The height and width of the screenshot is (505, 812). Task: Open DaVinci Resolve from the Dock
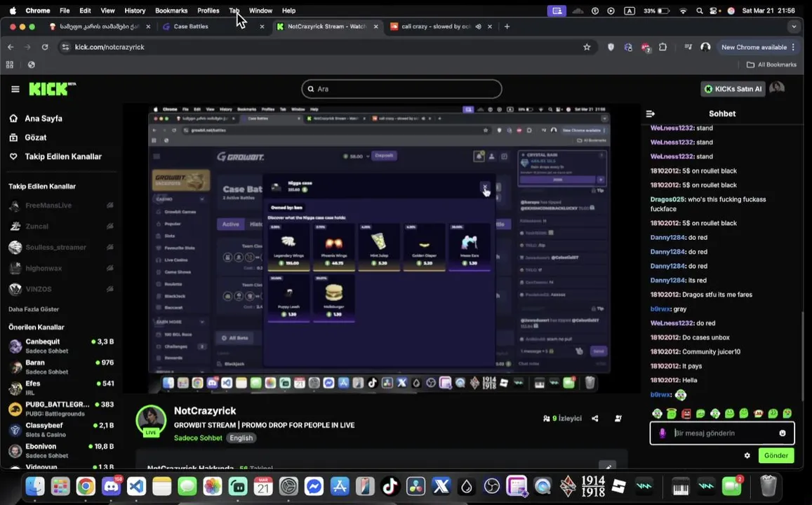(415, 486)
